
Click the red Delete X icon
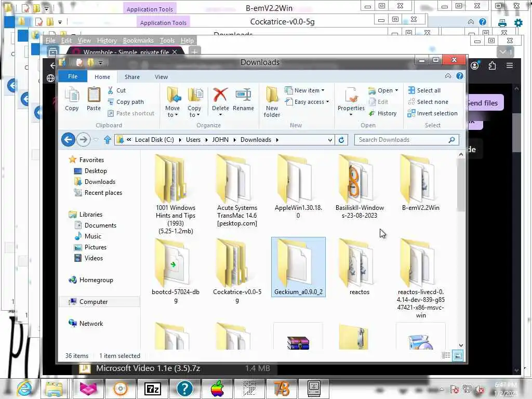click(x=220, y=95)
